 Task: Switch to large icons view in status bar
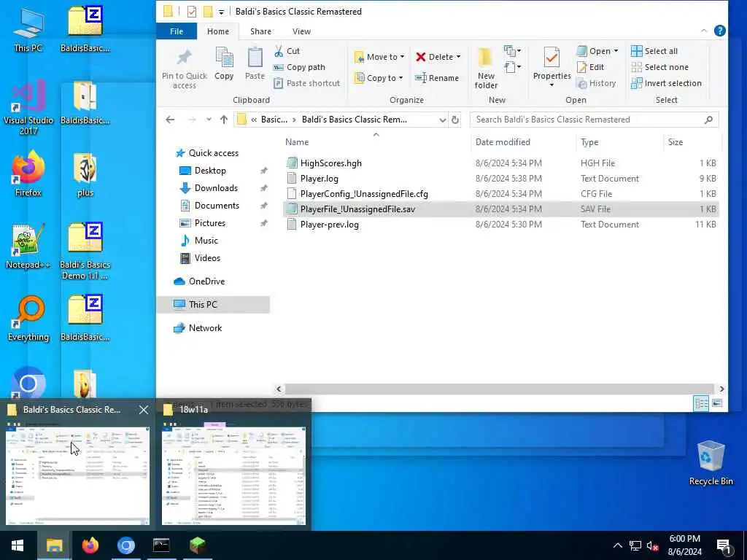pyautogui.click(x=717, y=404)
